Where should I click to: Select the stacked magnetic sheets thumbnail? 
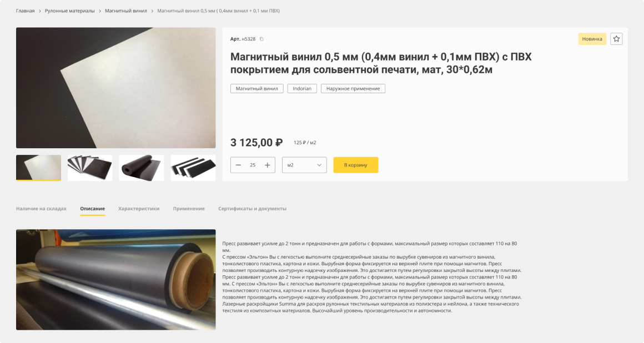click(x=90, y=168)
